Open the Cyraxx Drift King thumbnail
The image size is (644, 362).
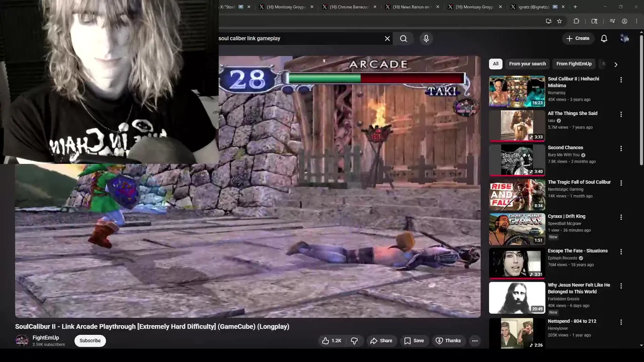517,228
